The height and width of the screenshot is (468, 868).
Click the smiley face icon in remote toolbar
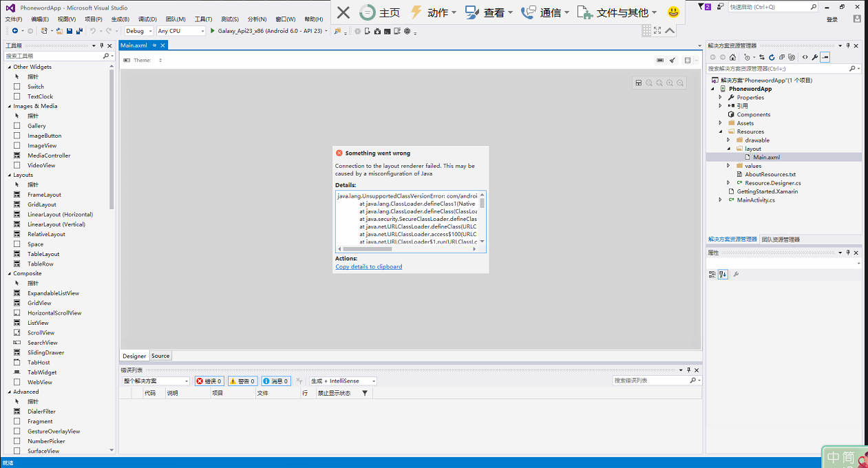pyautogui.click(x=673, y=12)
